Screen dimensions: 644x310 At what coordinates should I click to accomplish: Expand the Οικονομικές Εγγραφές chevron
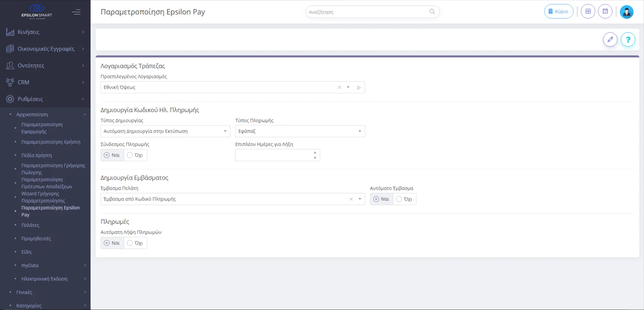pyautogui.click(x=83, y=49)
